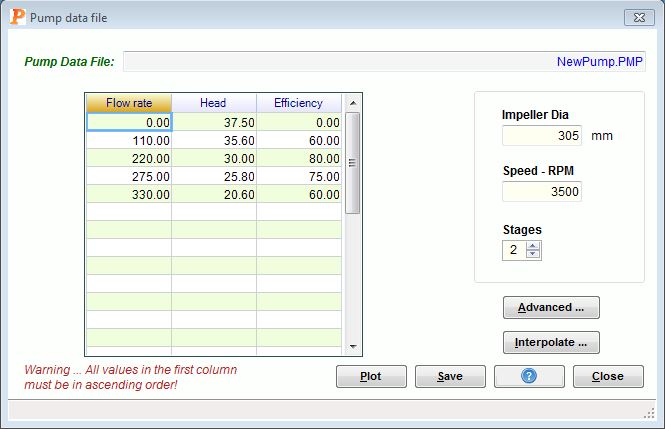Select head cell 20.60
665x429 pixels.
(214, 194)
